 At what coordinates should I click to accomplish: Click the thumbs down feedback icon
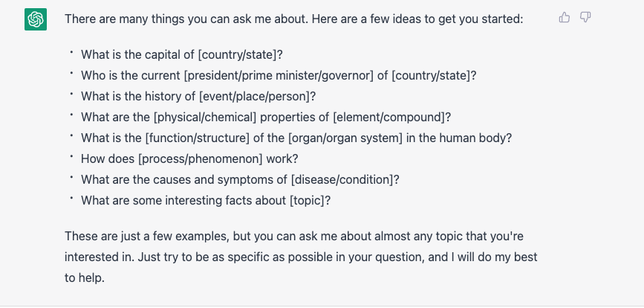coord(585,17)
